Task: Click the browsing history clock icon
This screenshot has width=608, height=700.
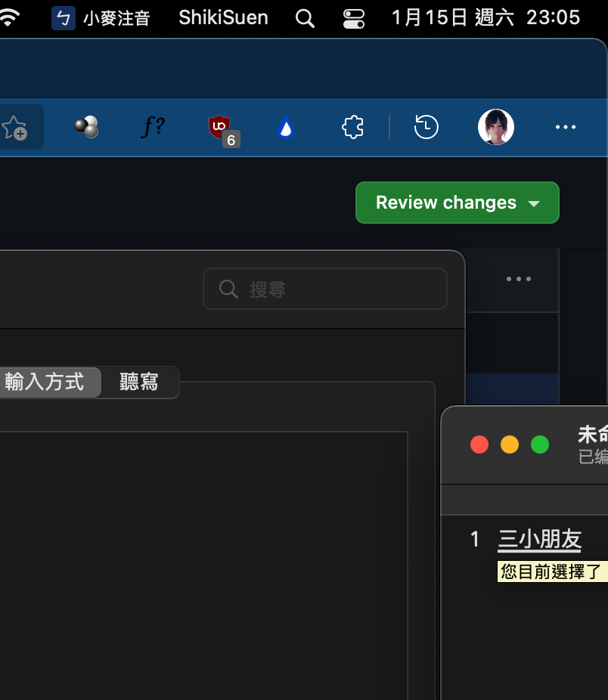Action: coord(426,127)
